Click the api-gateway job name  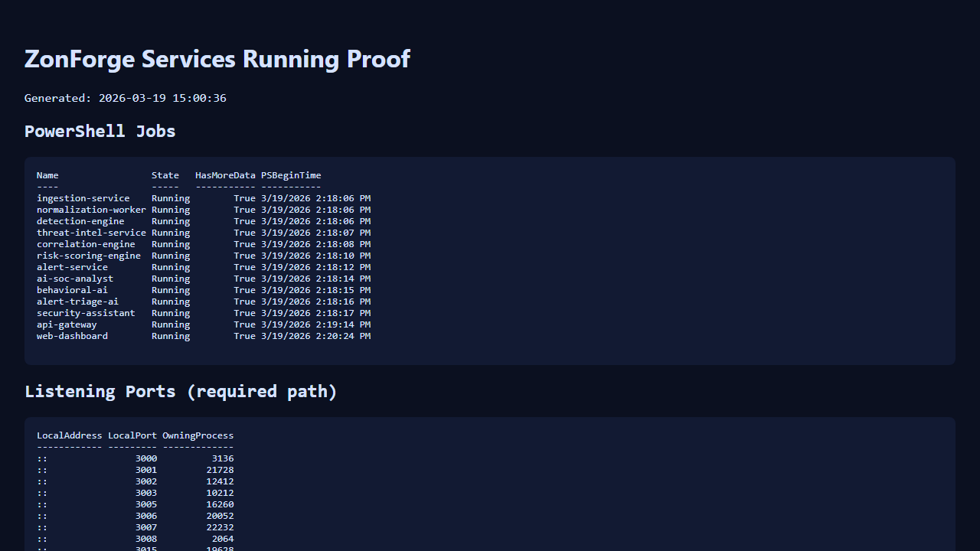[67, 324]
